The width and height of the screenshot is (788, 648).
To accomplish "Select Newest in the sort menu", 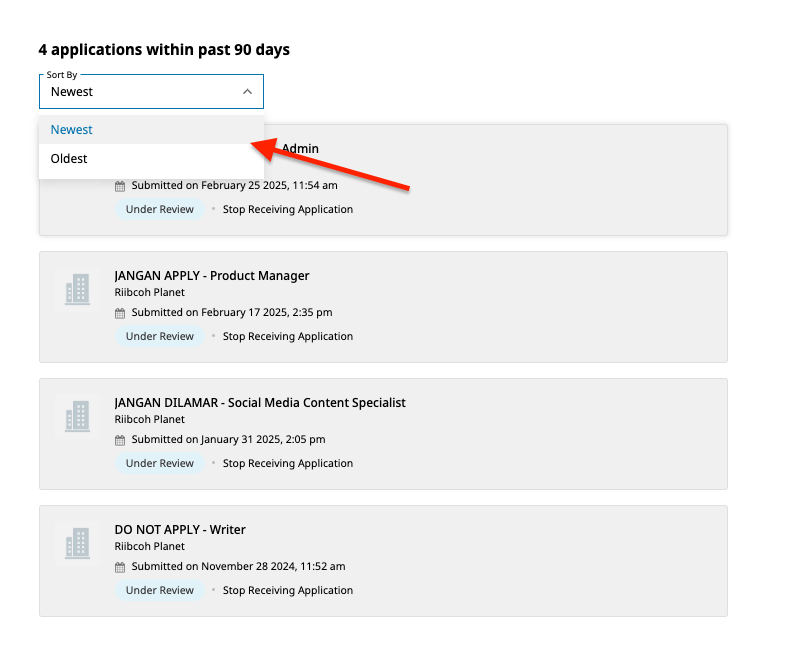I will tap(151, 130).
